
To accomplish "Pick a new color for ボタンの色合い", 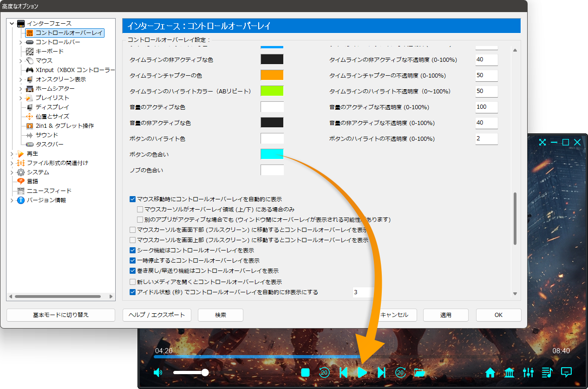I will [272, 154].
